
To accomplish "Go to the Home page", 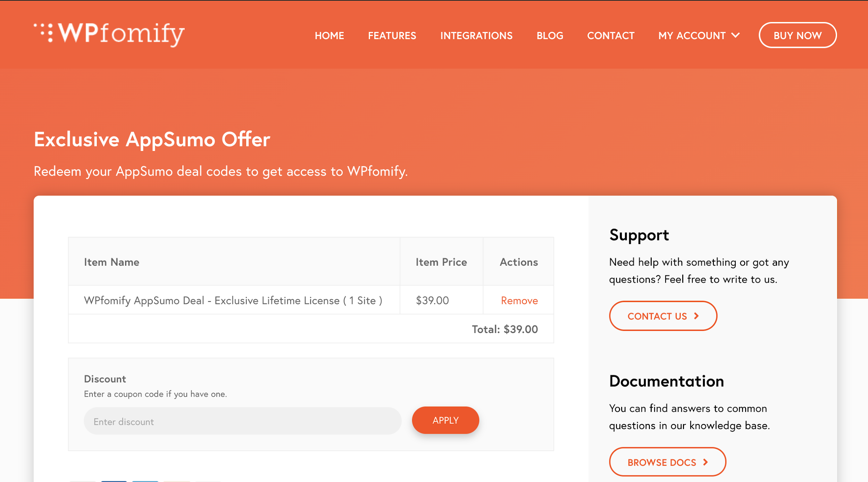I will [x=329, y=35].
